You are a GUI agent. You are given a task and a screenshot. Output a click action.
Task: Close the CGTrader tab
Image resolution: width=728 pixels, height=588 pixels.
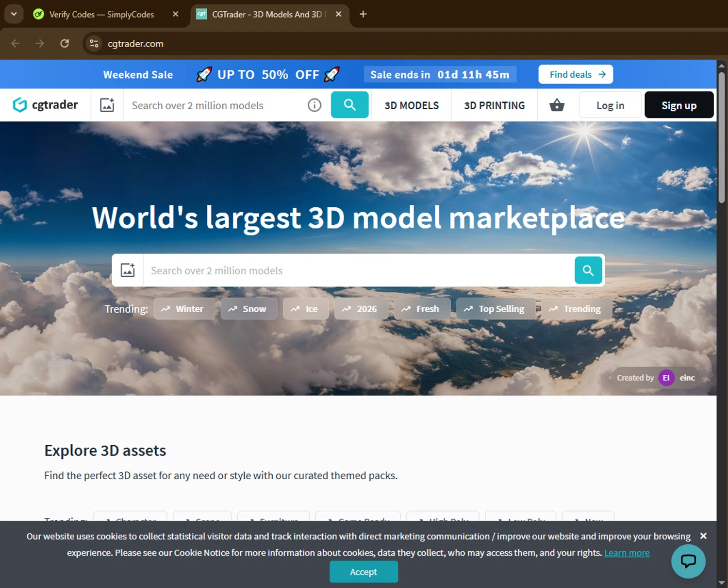pos(339,14)
